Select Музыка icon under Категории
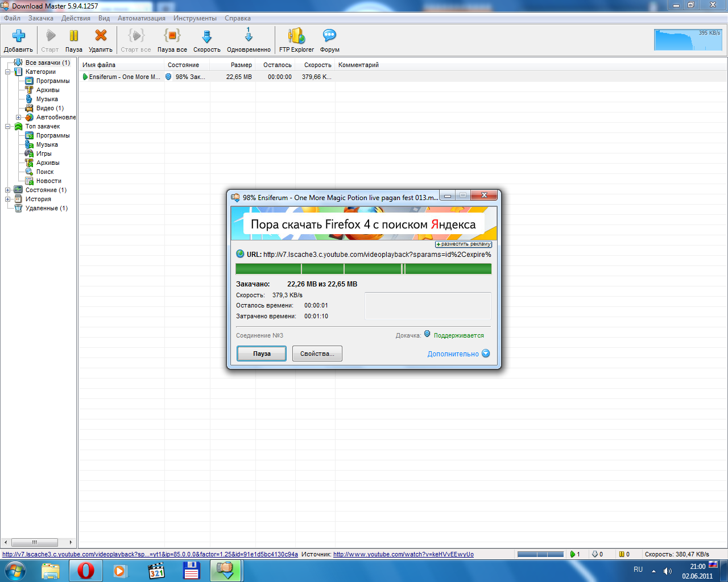The image size is (728, 582). pyautogui.click(x=29, y=99)
